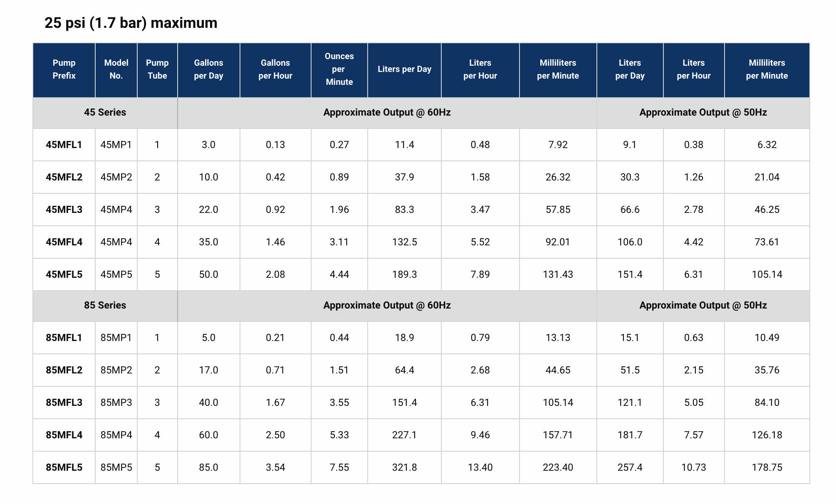Click the 25 psi (1.7 bar) maximum heading

[x=131, y=23]
